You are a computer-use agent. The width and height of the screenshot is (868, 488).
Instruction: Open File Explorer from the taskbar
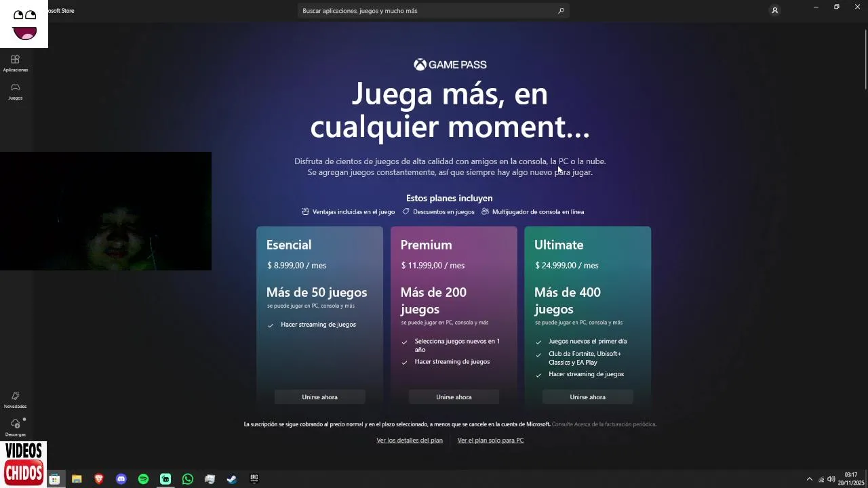[x=77, y=479]
